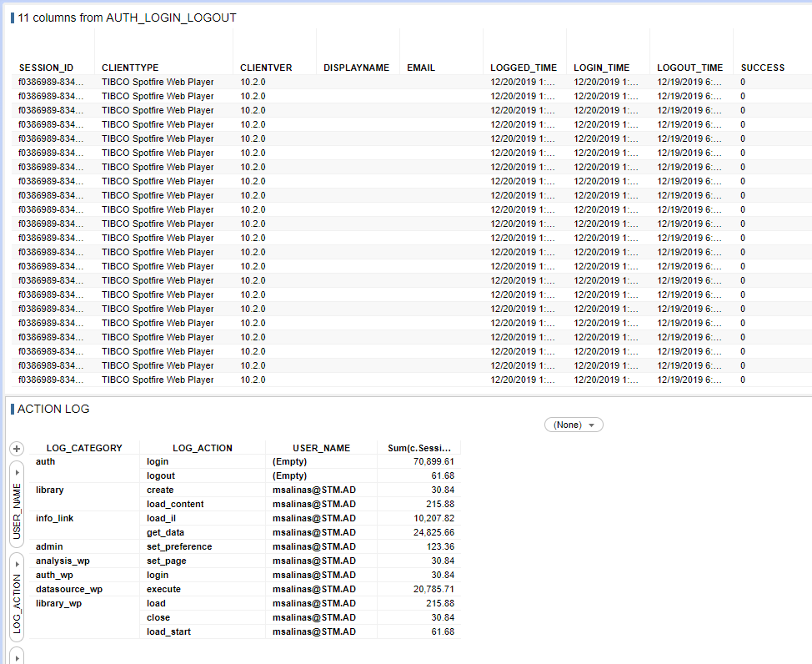Expand the arrow above the vertical USER_NAME axis selector
Viewport: 812px width, 664px height.
coord(17,473)
